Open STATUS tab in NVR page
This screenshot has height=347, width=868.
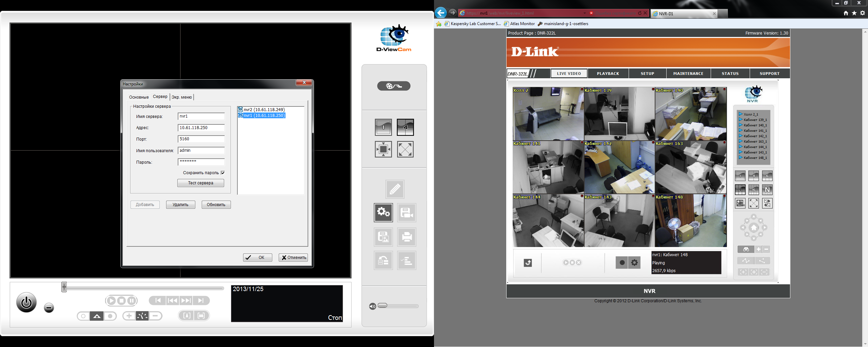pyautogui.click(x=730, y=74)
